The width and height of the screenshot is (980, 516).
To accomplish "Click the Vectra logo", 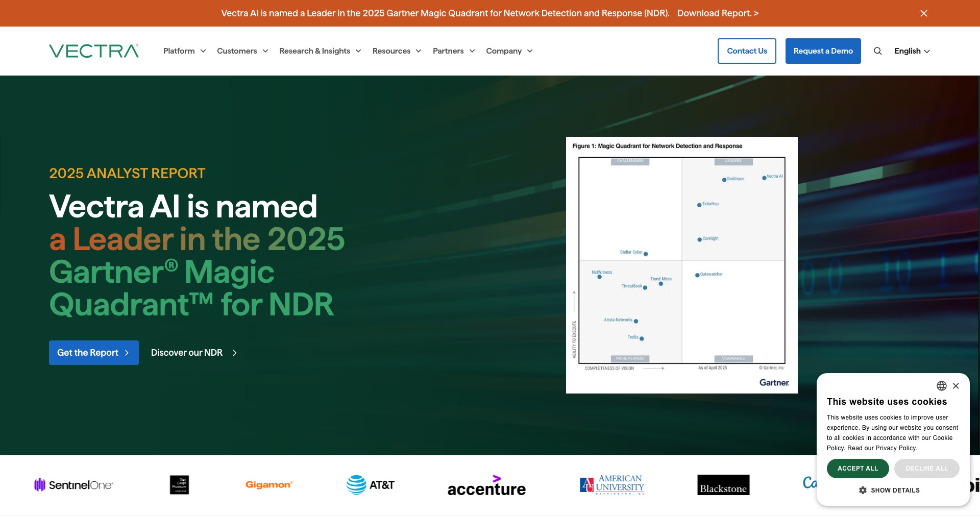I will [94, 51].
